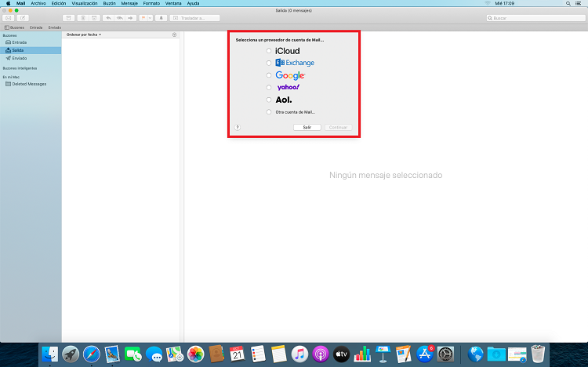Click the Continuar button
The image size is (588, 367).
click(338, 127)
